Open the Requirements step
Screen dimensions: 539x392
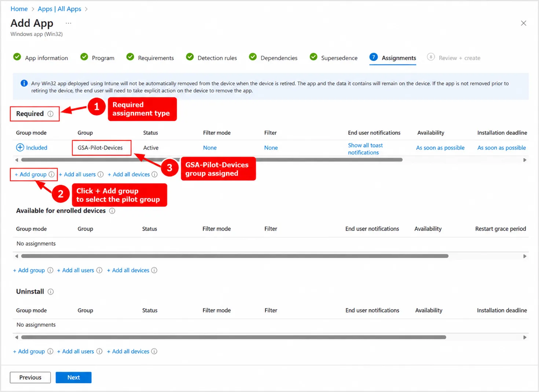point(150,58)
